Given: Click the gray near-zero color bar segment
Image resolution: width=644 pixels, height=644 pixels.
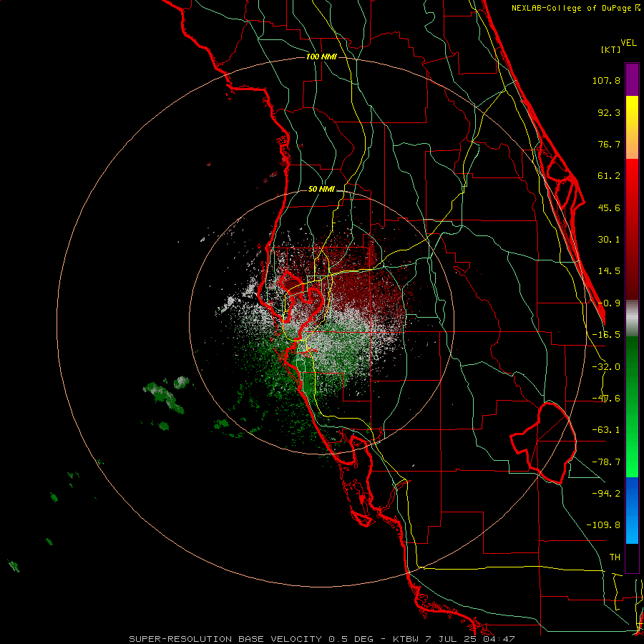Looking at the screenshot, I should click(x=632, y=318).
